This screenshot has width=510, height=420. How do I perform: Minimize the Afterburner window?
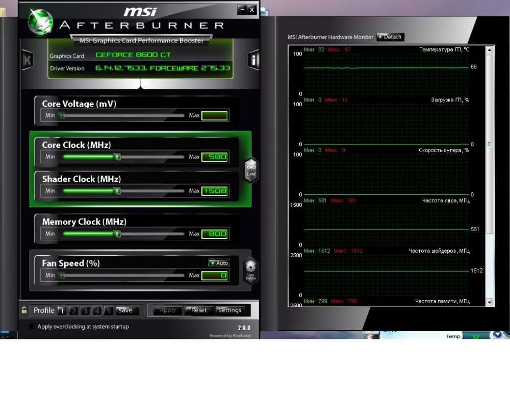click(242, 10)
